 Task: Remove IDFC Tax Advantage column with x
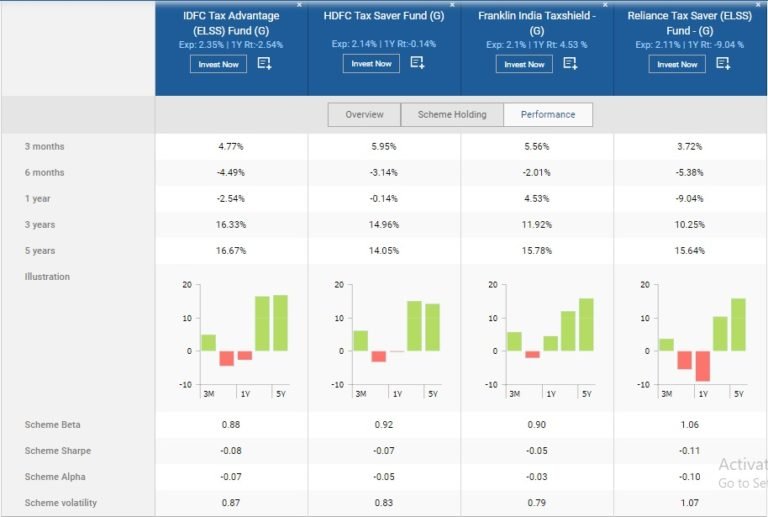click(299, 4)
